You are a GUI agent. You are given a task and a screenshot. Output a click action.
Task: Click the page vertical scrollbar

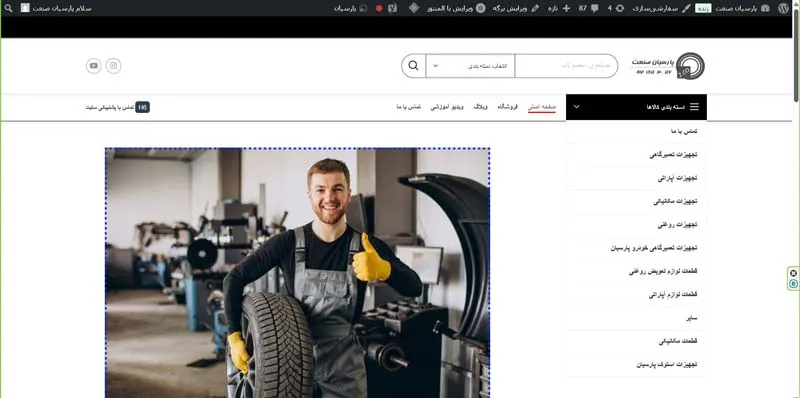point(796,56)
